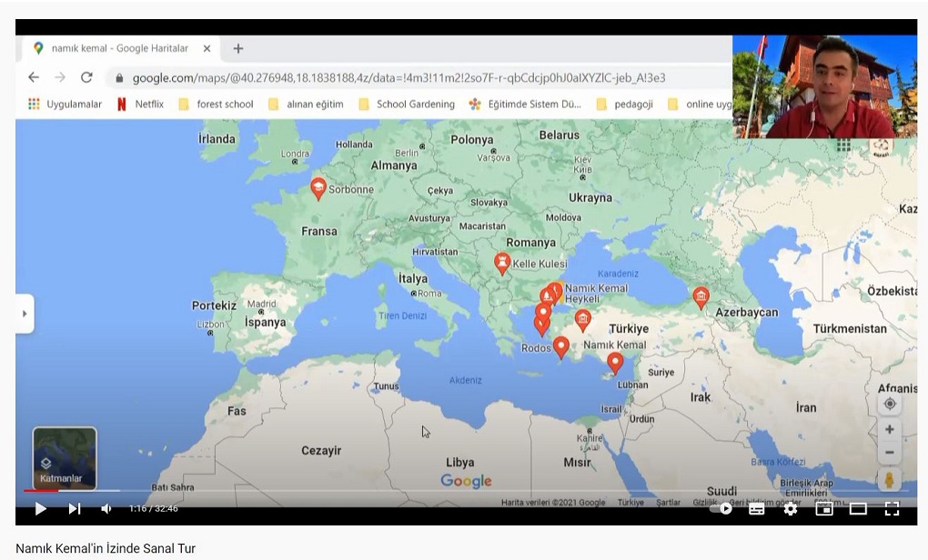The width and height of the screenshot is (928, 560).
Task: Click the presenter webcam overlay
Action: click(x=824, y=86)
